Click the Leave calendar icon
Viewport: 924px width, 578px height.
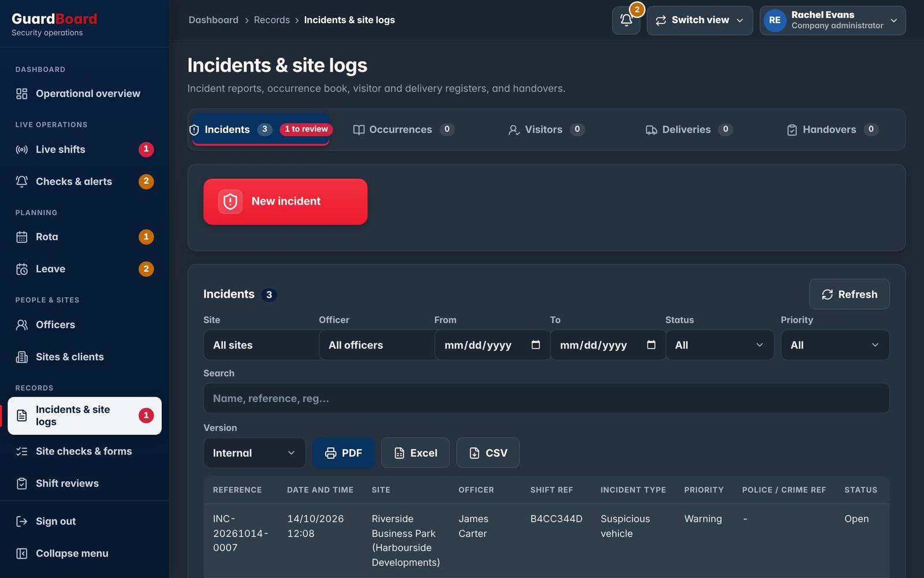tap(22, 269)
